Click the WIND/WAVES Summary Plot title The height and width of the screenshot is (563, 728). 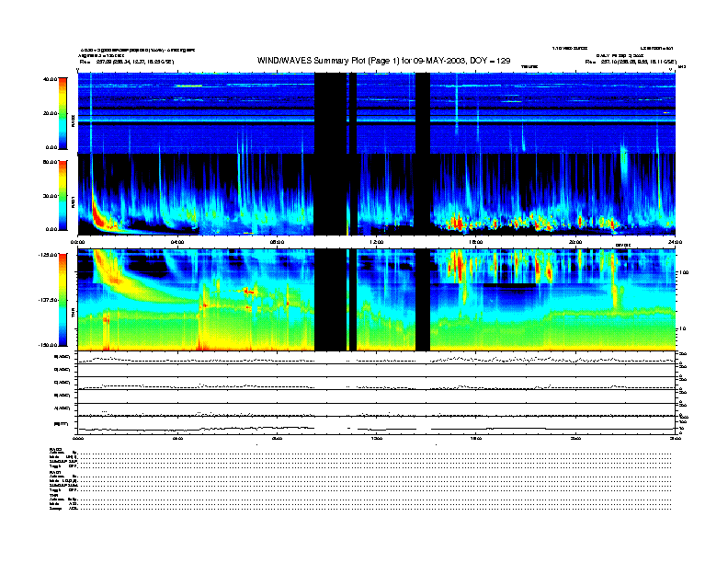tap(383, 61)
